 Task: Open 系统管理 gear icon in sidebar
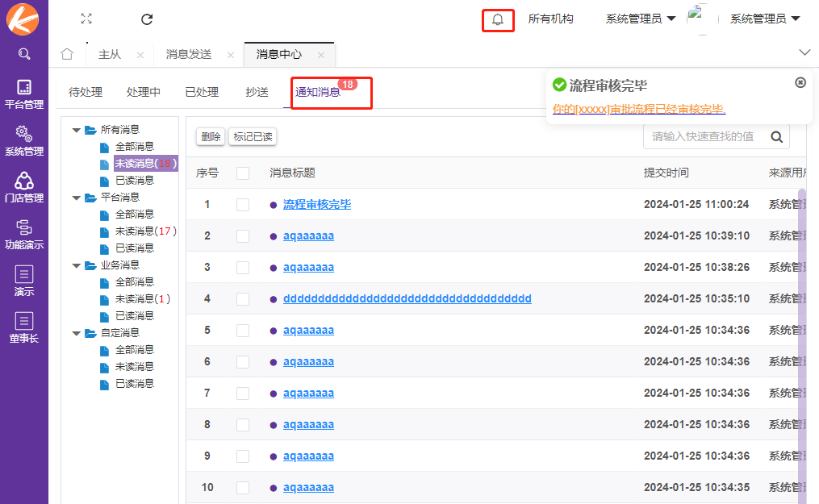click(x=24, y=140)
